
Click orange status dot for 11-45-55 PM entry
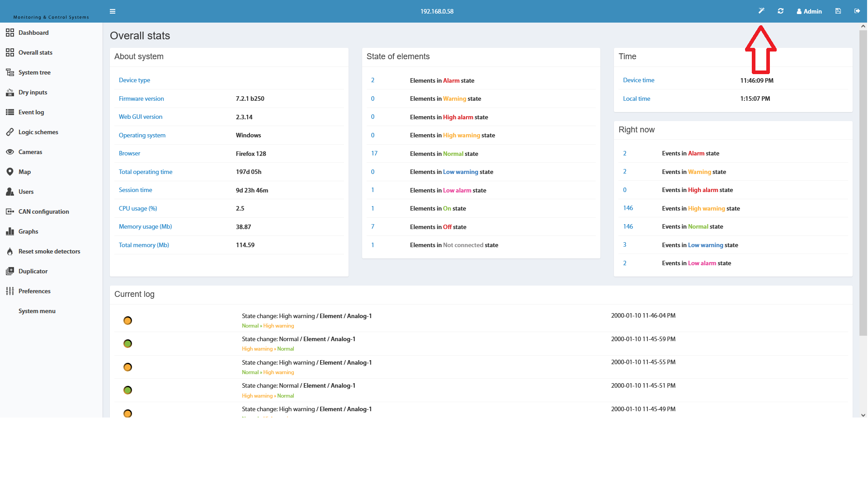pyautogui.click(x=127, y=367)
